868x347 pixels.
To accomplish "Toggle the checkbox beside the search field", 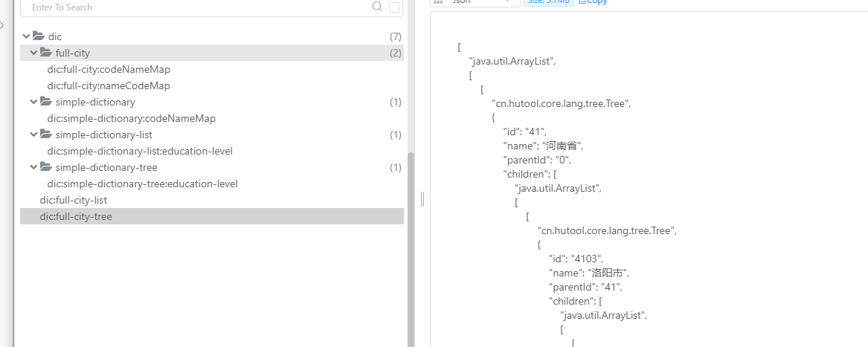I will [394, 7].
